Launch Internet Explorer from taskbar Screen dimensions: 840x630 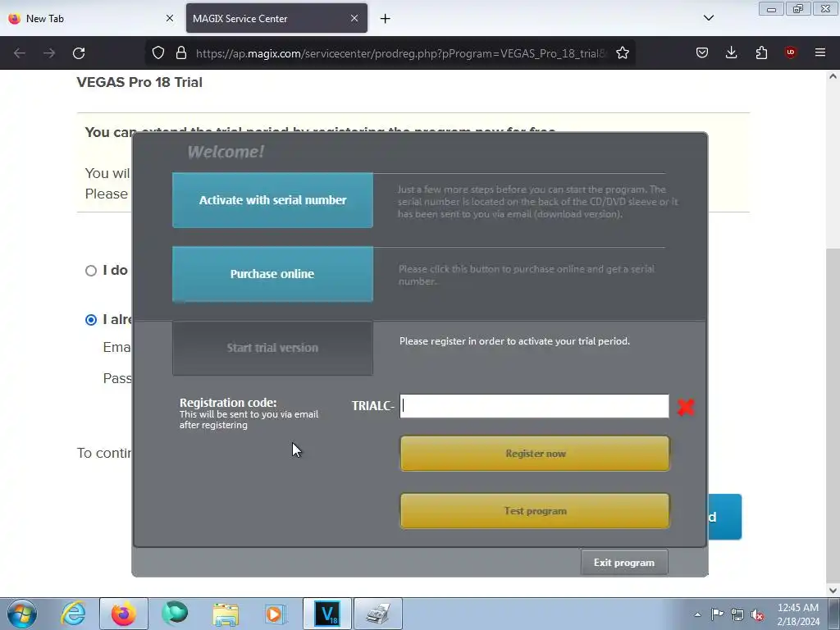coord(73,614)
